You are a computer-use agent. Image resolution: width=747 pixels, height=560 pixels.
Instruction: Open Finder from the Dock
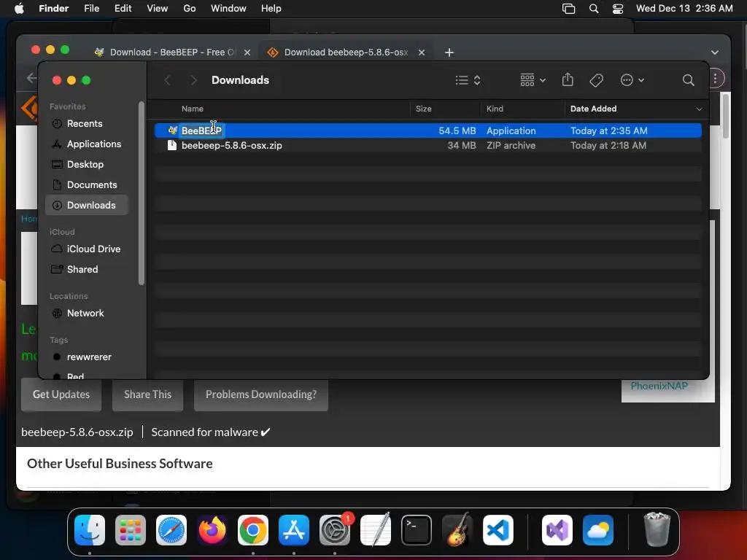(x=90, y=530)
